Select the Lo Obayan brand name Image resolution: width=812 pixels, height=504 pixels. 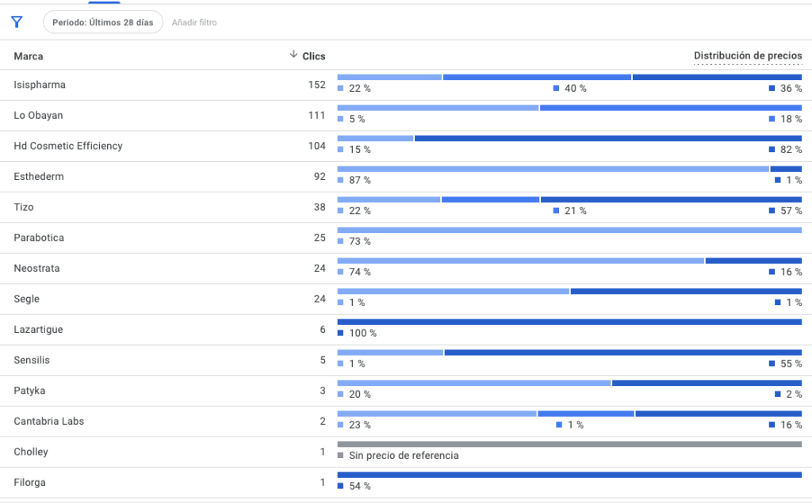click(x=38, y=116)
